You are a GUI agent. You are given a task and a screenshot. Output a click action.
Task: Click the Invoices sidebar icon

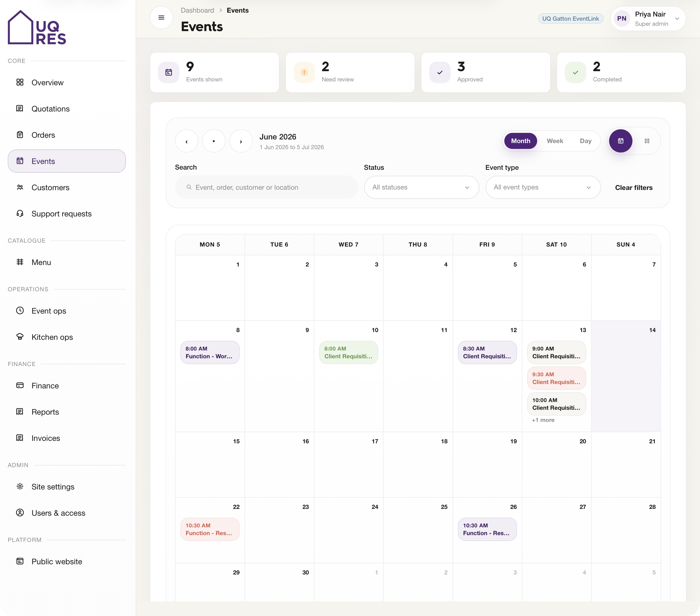[20, 438]
